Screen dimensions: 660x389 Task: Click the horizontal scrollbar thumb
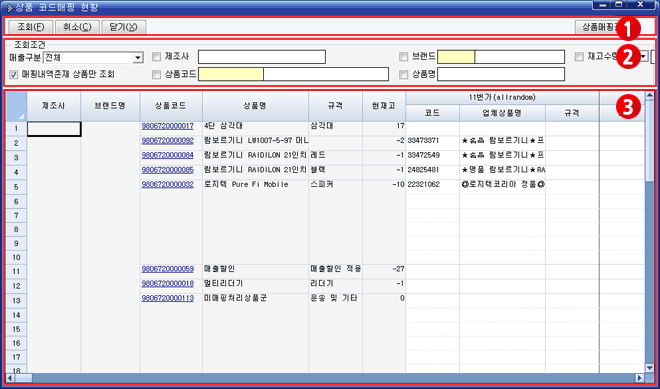click(x=23, y=378)
